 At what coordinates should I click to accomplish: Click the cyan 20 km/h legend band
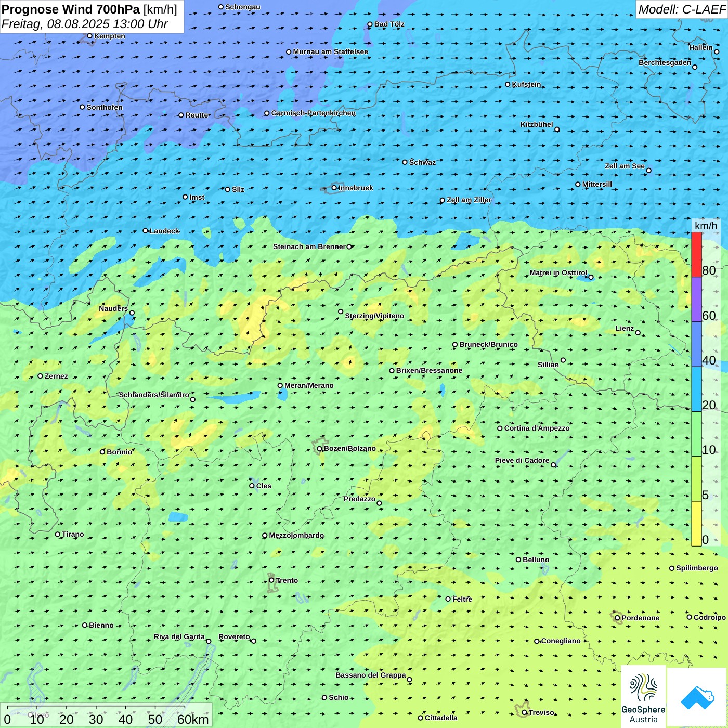(x=696, y=389)
